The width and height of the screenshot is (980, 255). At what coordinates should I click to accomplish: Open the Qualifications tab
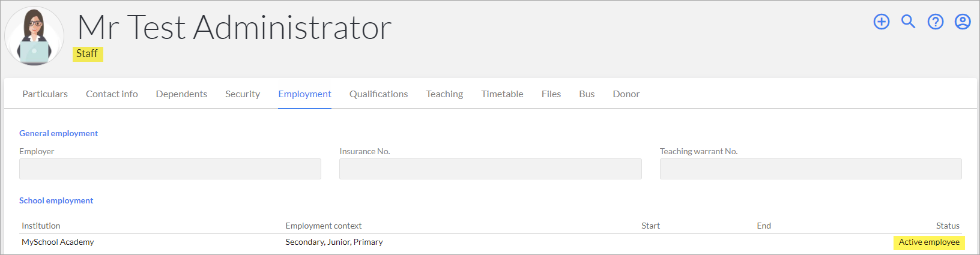[378, 94]
